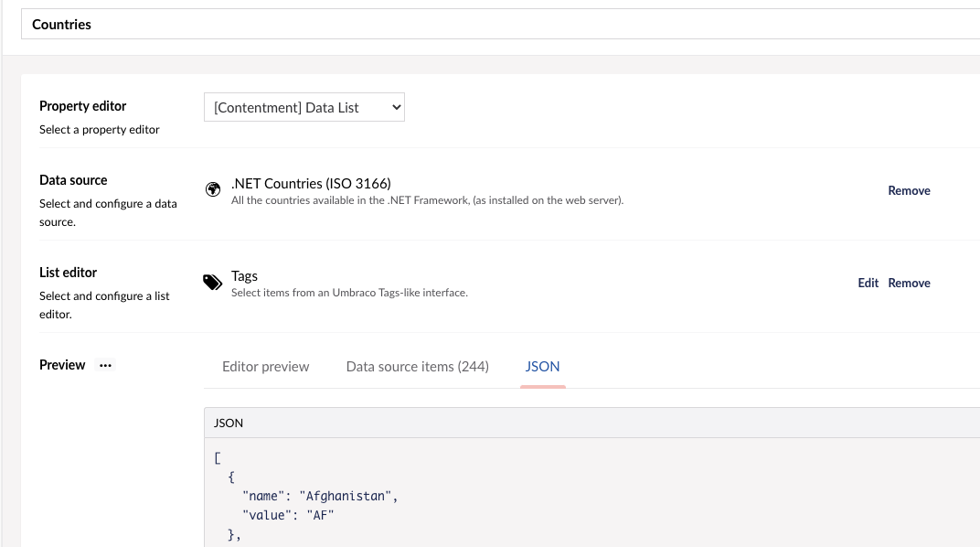The width and height of the screenshot is (980, 547).
Task: Click the Tags list editor icon
Action: click(212, 282)
